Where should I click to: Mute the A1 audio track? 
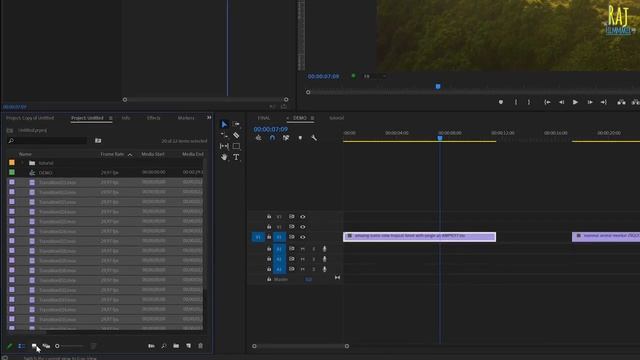coord(302,249)
